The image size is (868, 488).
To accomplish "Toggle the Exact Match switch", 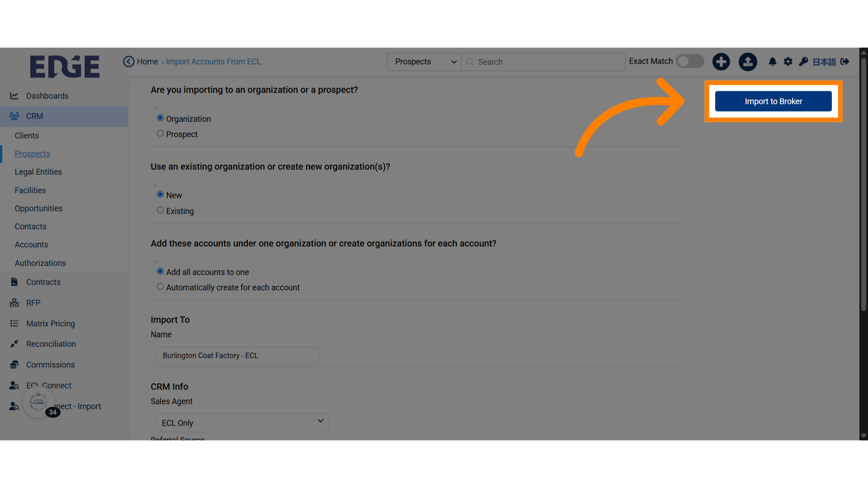I will [690, 61].
